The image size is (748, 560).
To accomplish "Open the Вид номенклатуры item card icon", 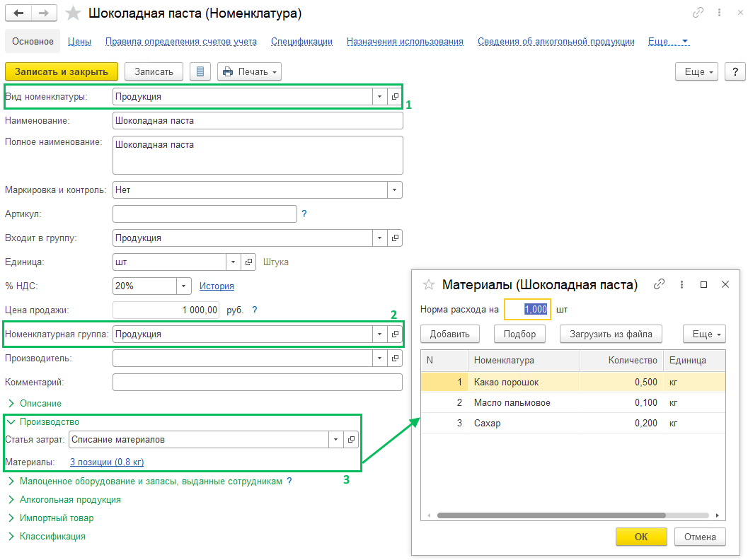I will tap(395, 97).
